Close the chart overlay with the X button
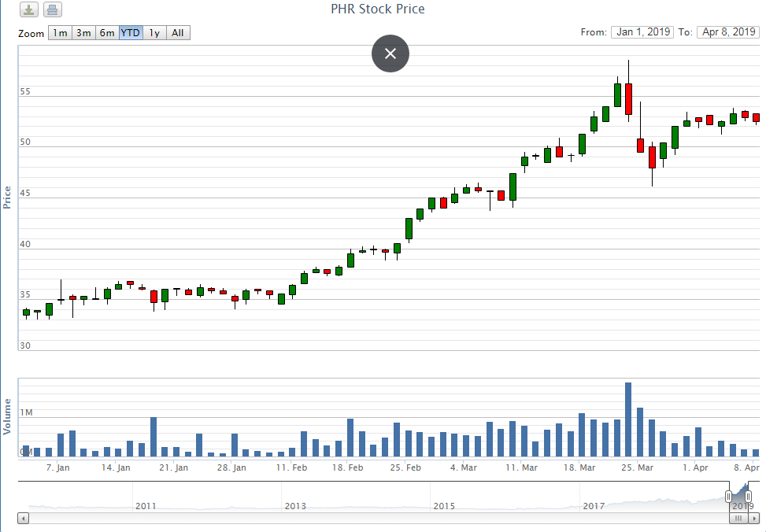Screen dimensions: 766x532 [390, 54]
